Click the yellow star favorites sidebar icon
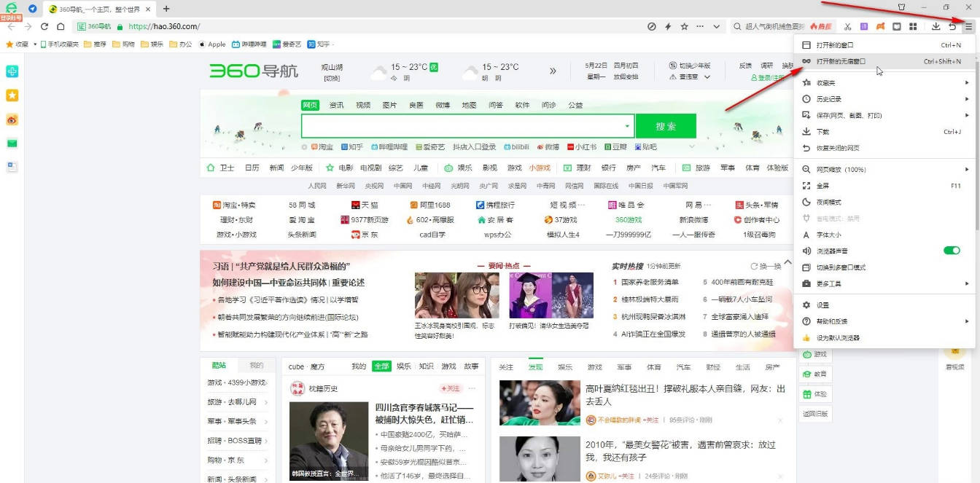Viewport: 980px width, 483px height. point(12,95)
